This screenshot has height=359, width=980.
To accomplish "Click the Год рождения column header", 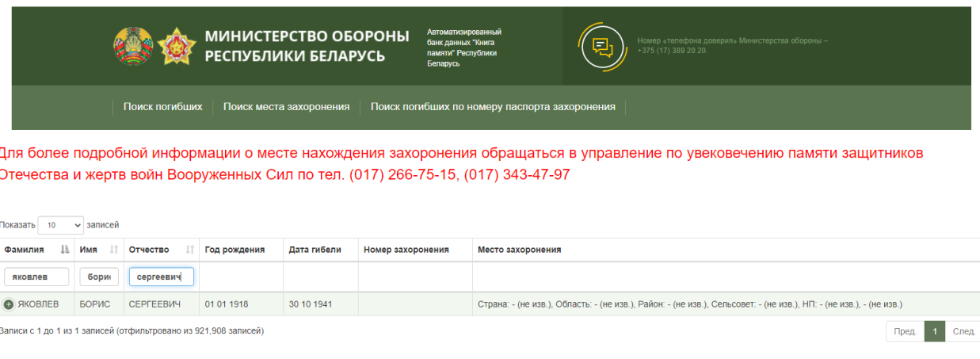I will (235, 250).
